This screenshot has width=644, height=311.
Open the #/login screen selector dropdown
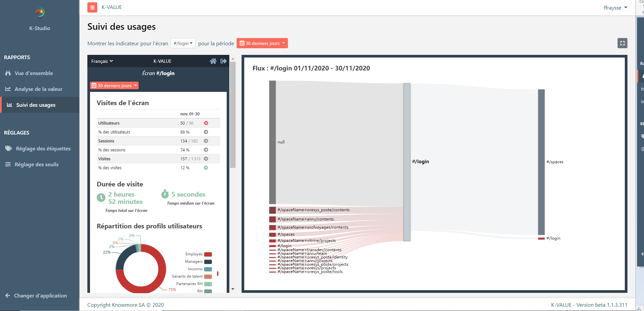pyautogui.click(x=183, y=43)
